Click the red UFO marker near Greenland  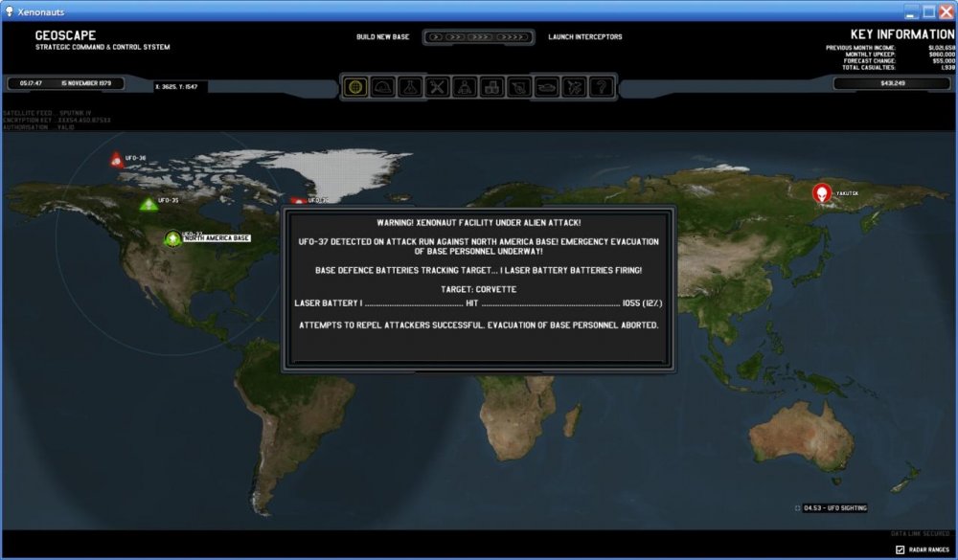pos(298,200)
